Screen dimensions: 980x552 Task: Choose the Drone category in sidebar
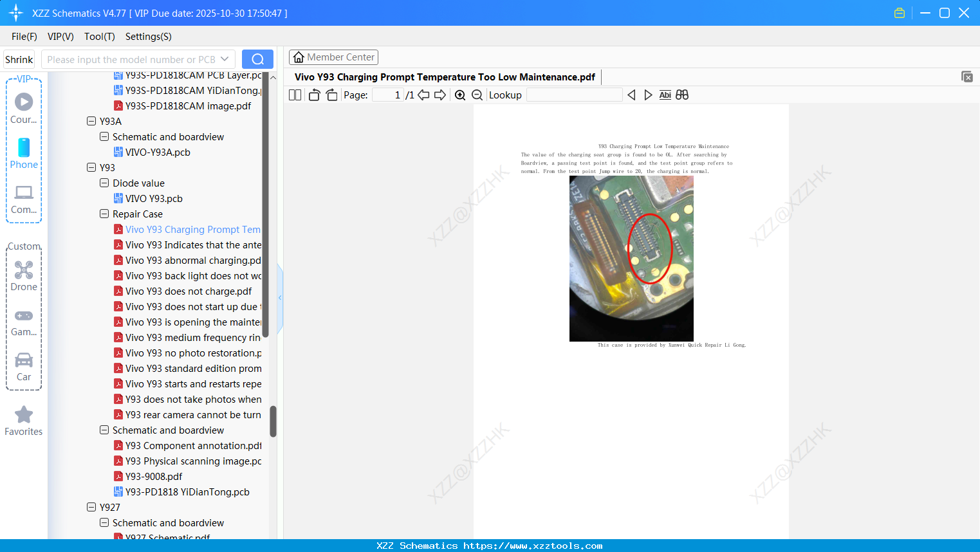[24, 276]
